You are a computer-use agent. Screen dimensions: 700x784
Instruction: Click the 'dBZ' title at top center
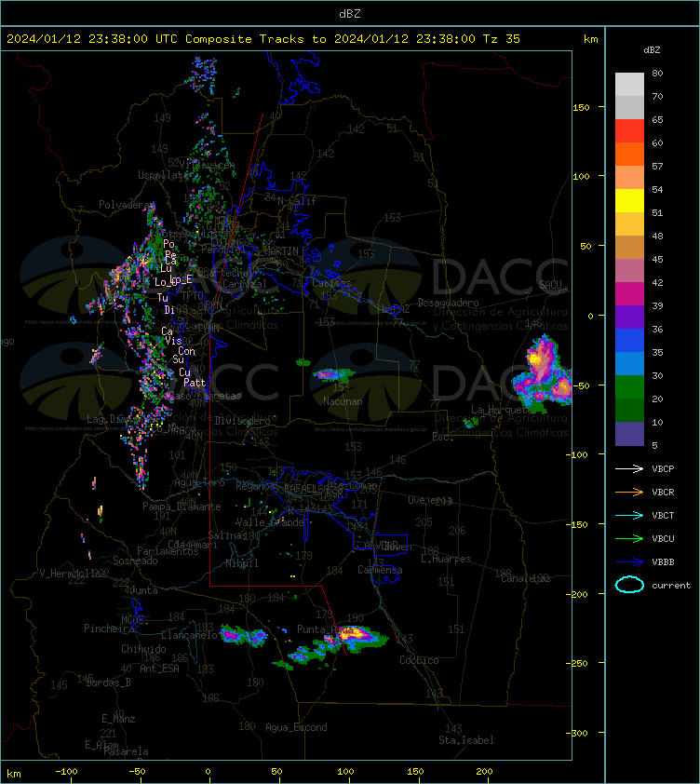point(349,13)
